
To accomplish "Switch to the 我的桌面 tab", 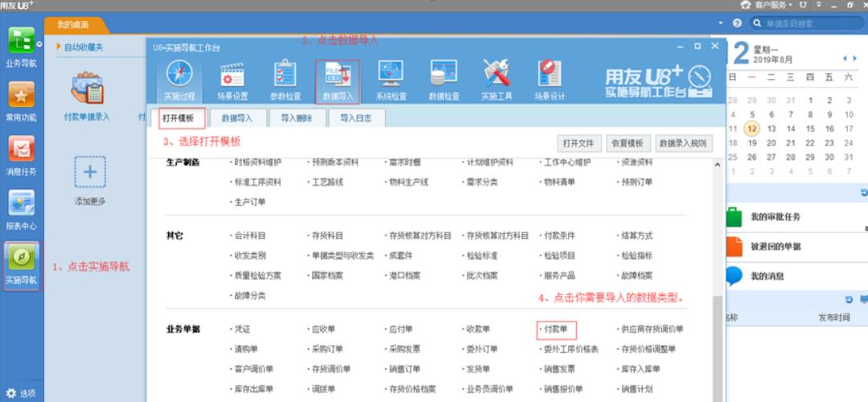I will point(72,25).
